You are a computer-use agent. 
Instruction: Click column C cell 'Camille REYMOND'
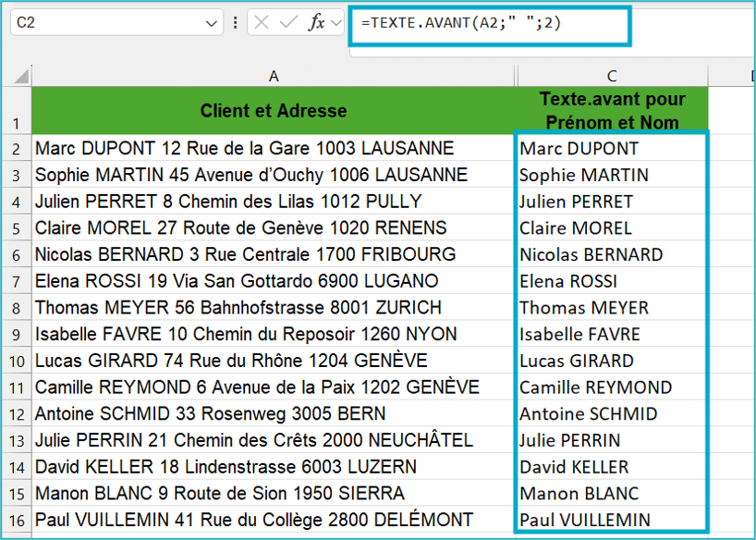coord(613,387)
